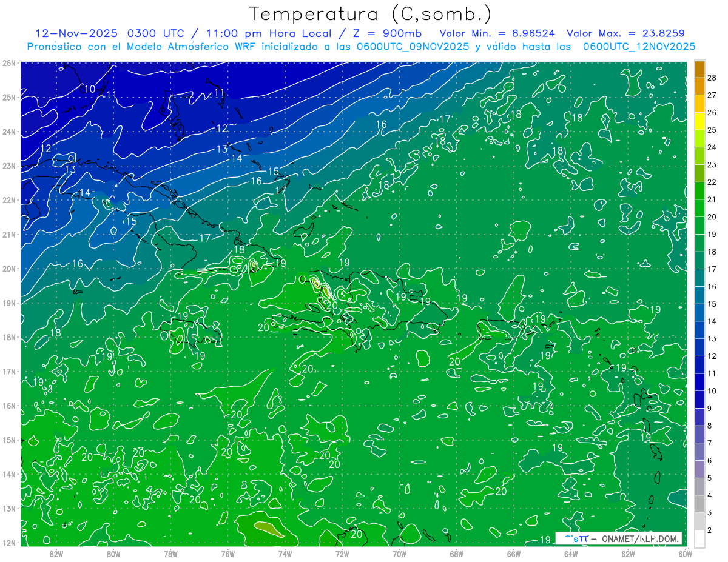Click the lime-green colorbar swatch beside 24
This screenshot has height=562, width=728.
tap(699, 139)
